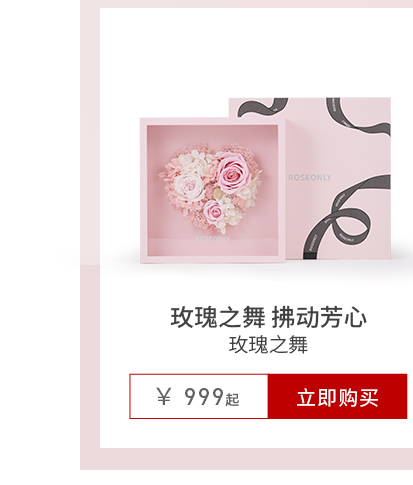The height and width of the screenshot is (485, 413).
Task: Click the 999 price number
Action: (x=204, y=396)
